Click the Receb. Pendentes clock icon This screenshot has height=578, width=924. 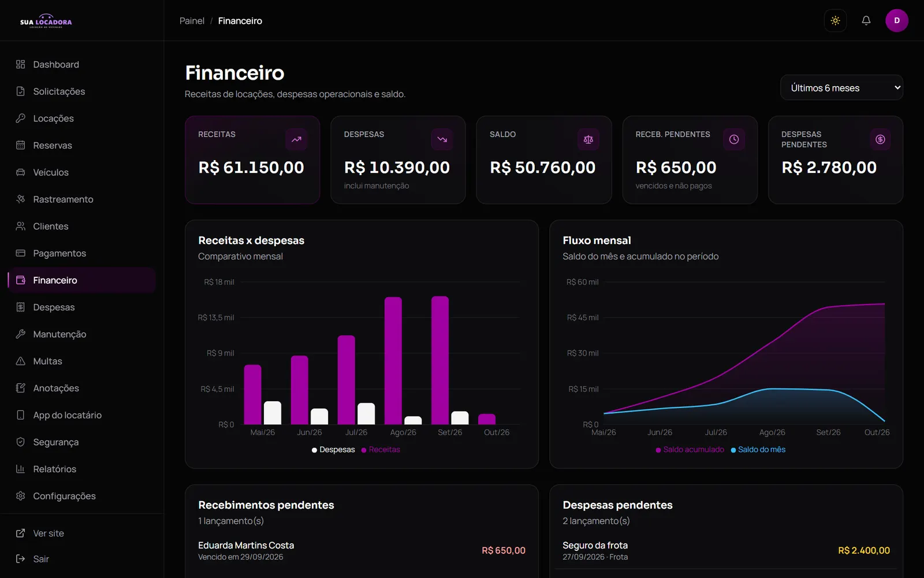734,139
